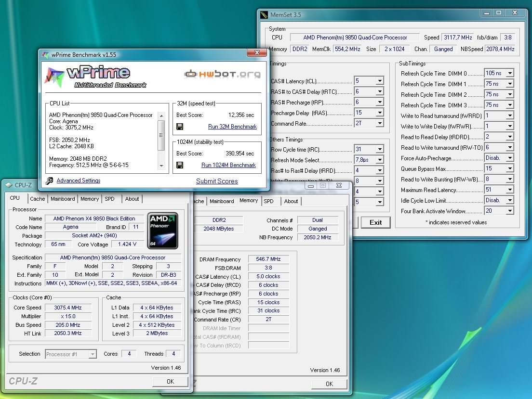Screen dimensions: 532x399
Task: Click the Core Voltage 1.424 V value
Action: (127, 244)
